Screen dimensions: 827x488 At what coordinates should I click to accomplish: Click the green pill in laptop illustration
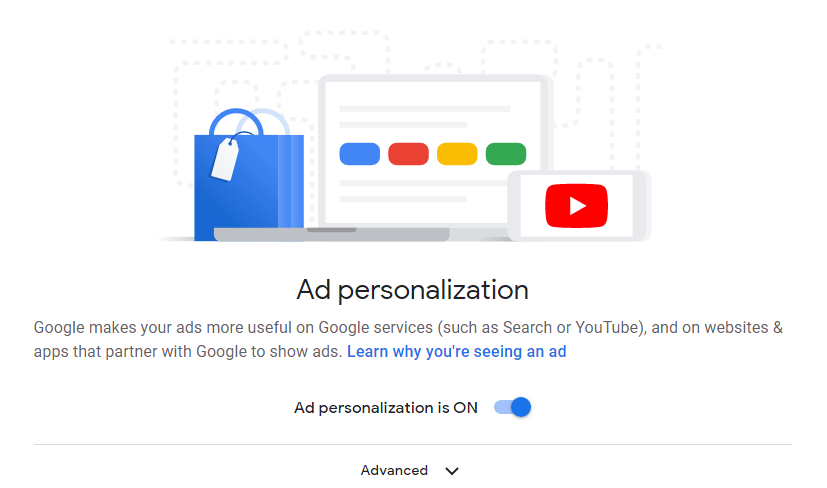click(506, 154)
